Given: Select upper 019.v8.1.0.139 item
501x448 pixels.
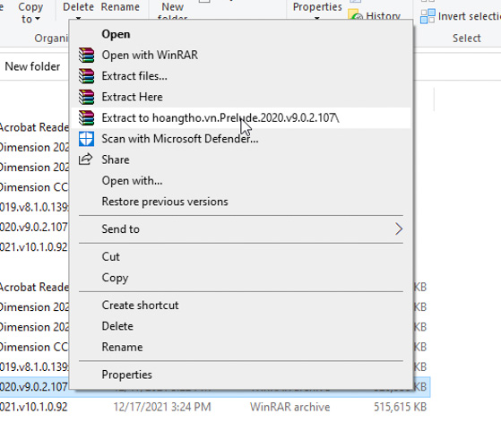Looking at the screenshot, I should pos(33,207).
